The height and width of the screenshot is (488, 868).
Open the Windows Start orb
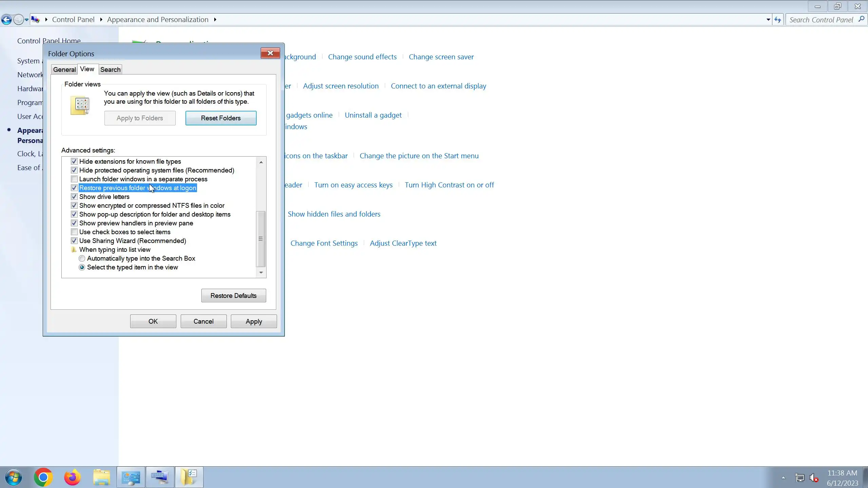click(14, 477)
